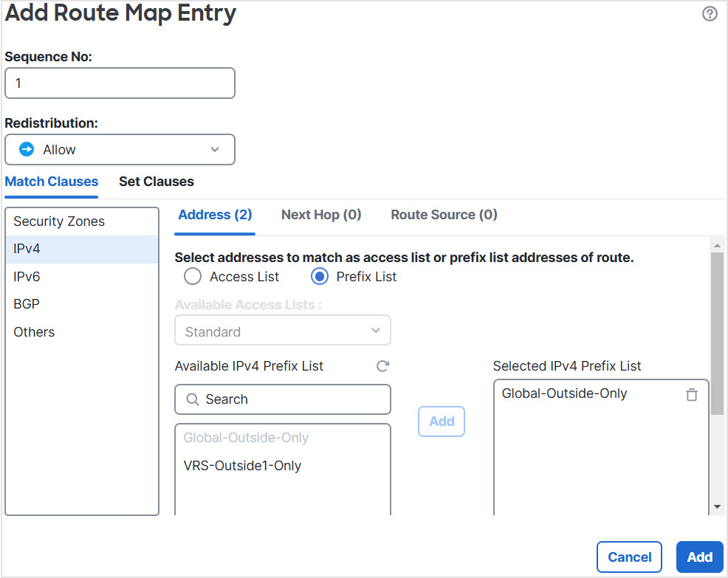Viewport: 728px width, 578px height.
Task: Open the help question mark icon
Action: pos(710,14)
